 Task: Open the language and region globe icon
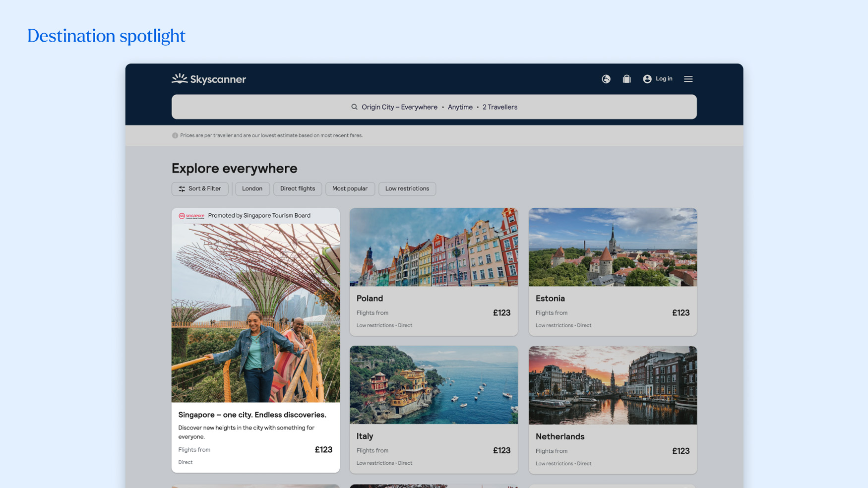click(606, 79)
